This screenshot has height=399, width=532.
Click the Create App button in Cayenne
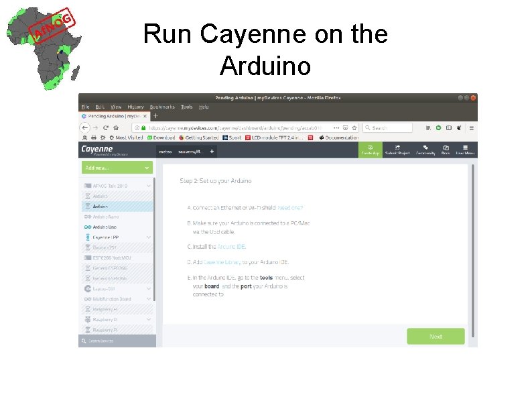pyautogui.click(x=370, y=150)
